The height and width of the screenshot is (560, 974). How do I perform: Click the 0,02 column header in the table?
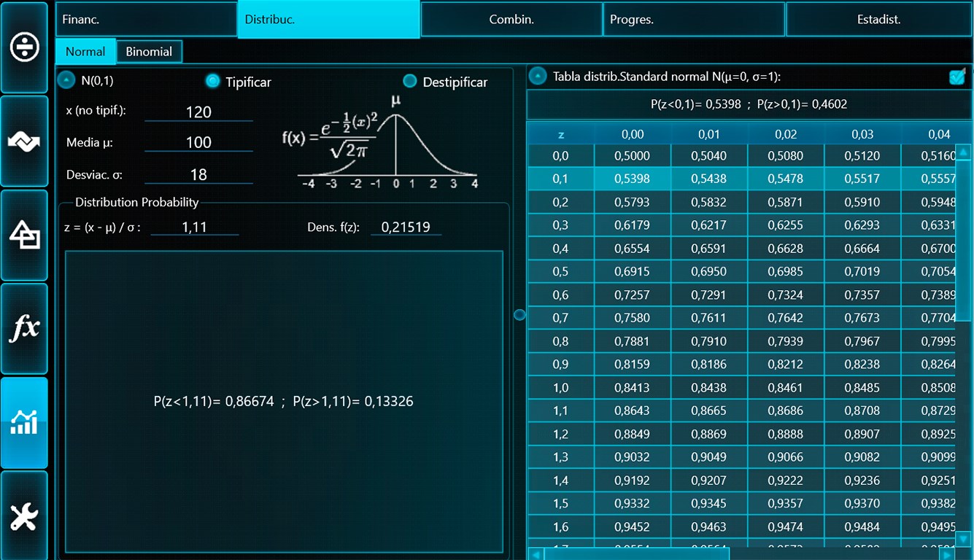click(786, 134)
